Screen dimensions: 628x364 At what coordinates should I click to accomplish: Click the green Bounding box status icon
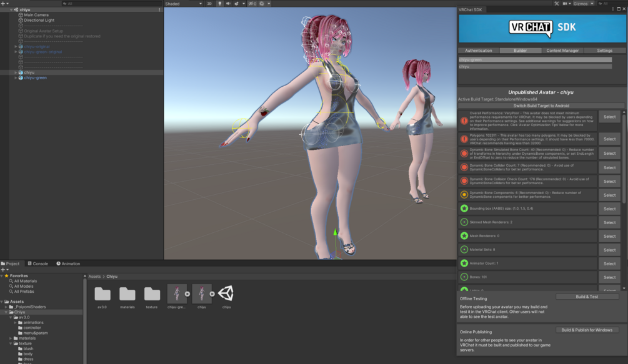point(464,209)
